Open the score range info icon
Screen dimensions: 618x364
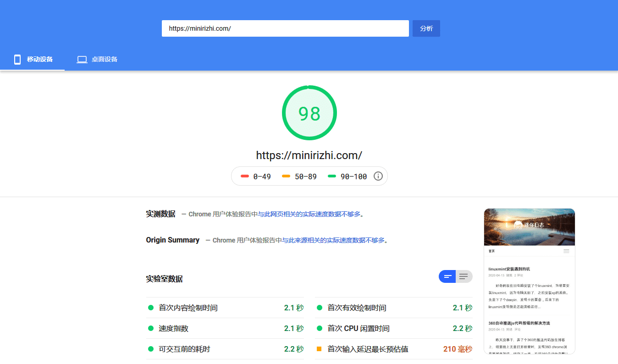click(x=378, y=176)
